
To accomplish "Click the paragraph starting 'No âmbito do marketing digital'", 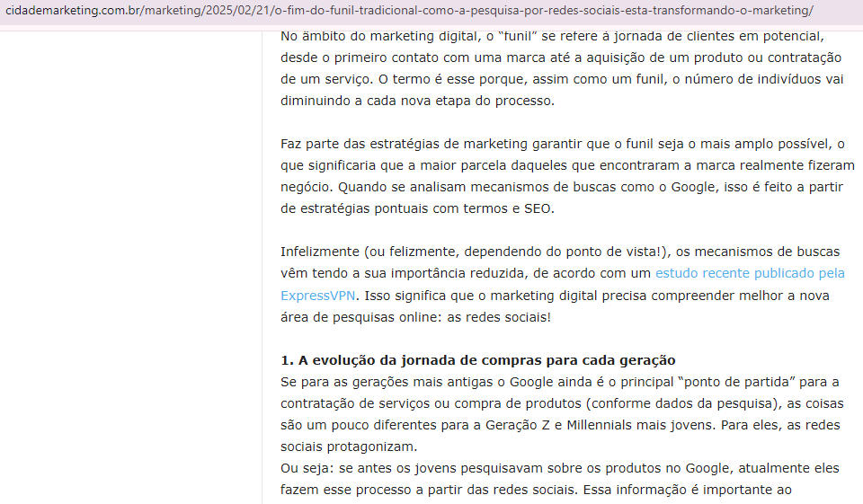I will click(x=561, y=68).
